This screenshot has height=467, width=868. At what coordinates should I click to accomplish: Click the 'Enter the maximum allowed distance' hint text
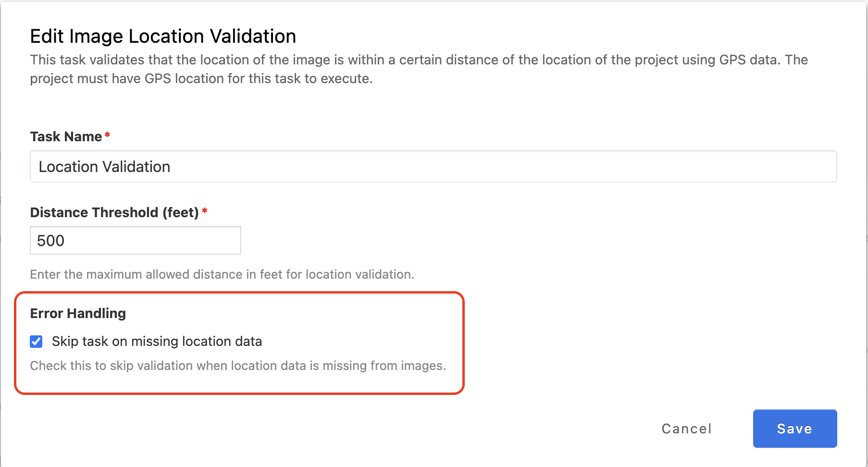pyautogui.click(x=222, y=274)
